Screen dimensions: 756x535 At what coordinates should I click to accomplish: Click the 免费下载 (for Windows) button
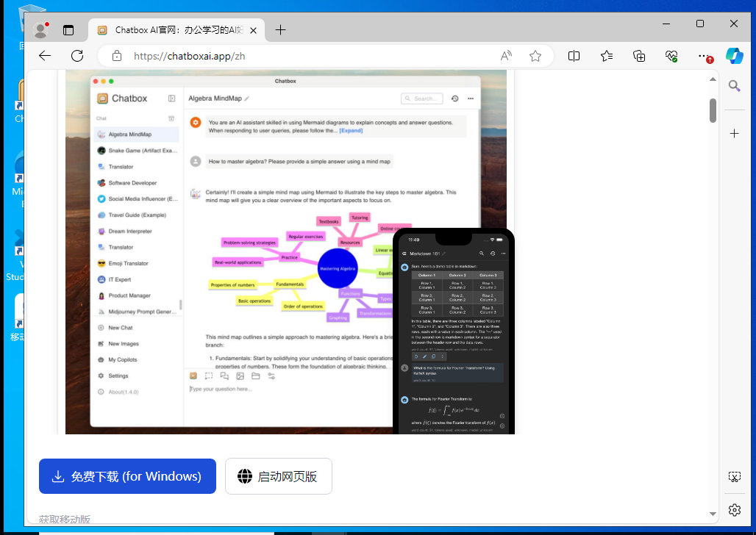click(x=126, y=476)
